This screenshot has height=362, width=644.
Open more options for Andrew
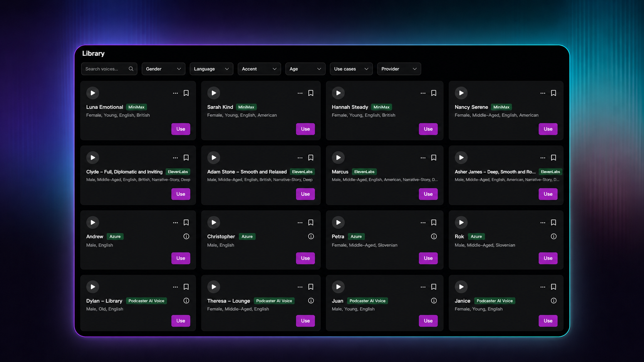click(x=175, y=222)
